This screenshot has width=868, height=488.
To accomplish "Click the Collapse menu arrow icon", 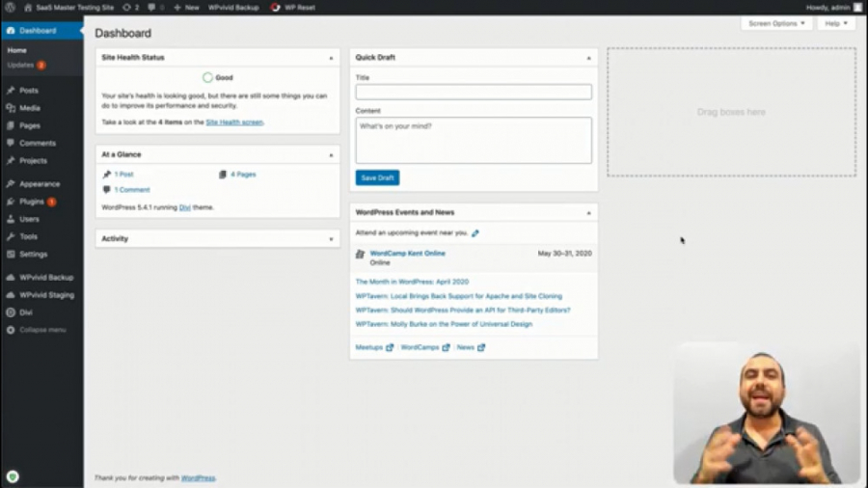I will (x=11, y=330).
